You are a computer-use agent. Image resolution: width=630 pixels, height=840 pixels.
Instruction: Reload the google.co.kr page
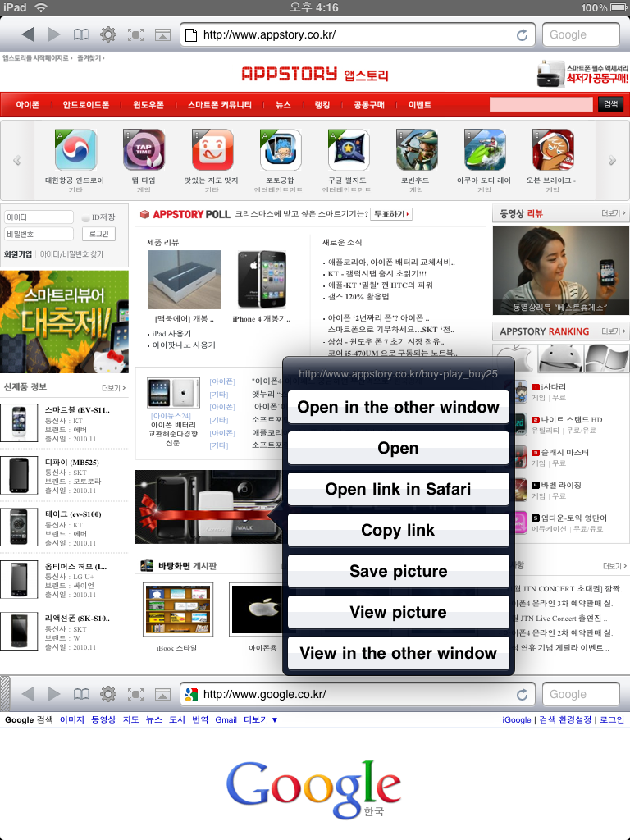pos(522,694)
